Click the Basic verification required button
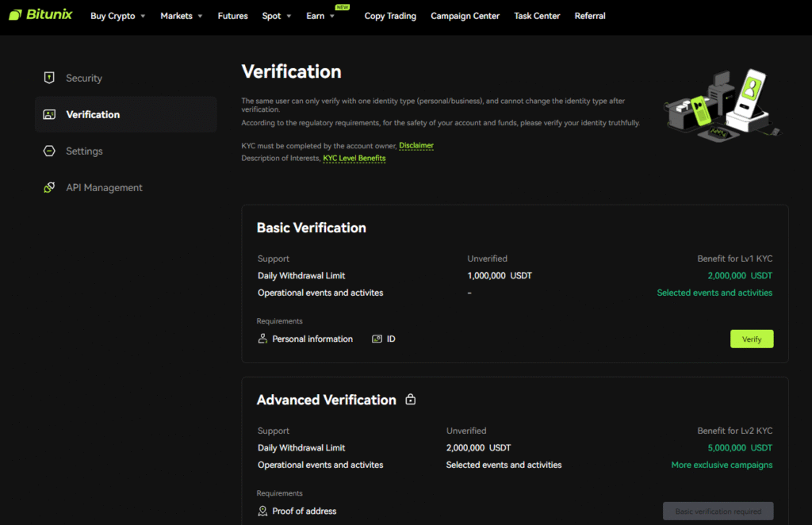812x525 pixels. [718, 511]
